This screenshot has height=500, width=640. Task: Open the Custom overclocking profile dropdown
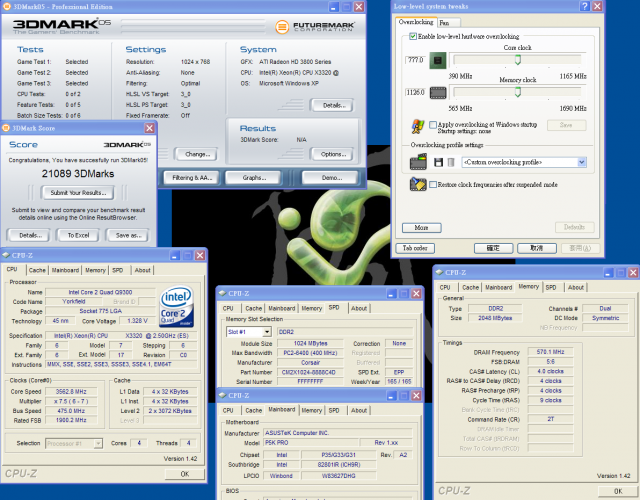coord(582,162)
